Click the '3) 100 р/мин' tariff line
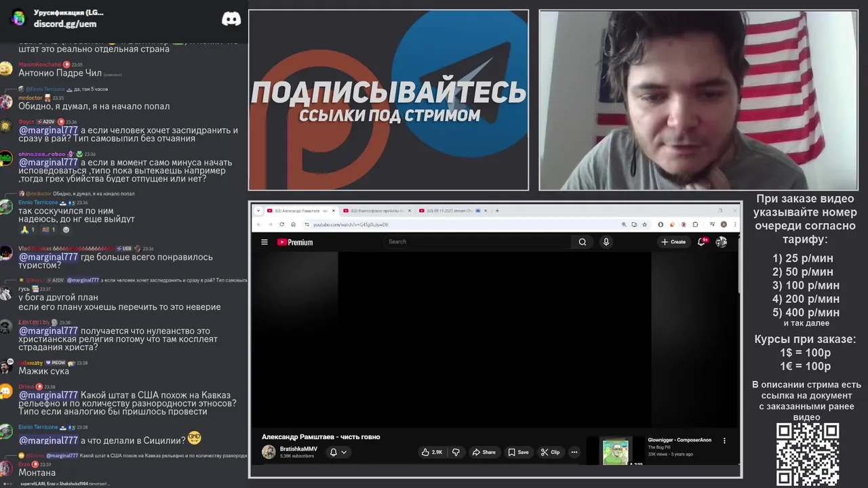This screenshot has height=488, width=868. tap(806, 285)
